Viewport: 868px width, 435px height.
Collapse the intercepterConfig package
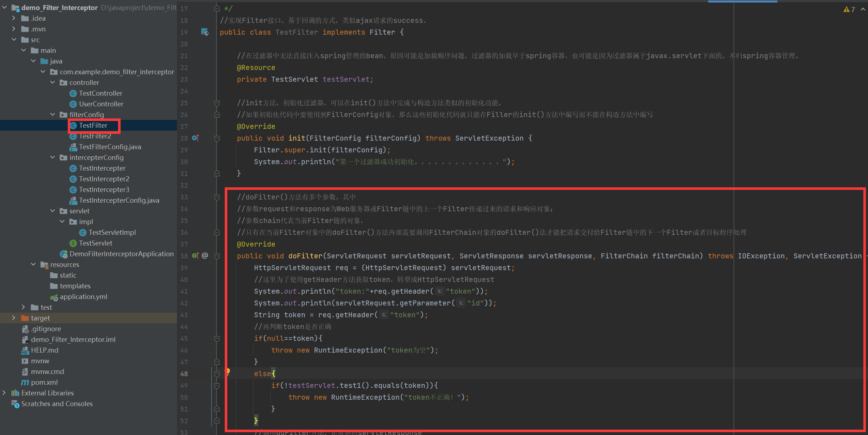pyautogui.click(x=52, y=157)
